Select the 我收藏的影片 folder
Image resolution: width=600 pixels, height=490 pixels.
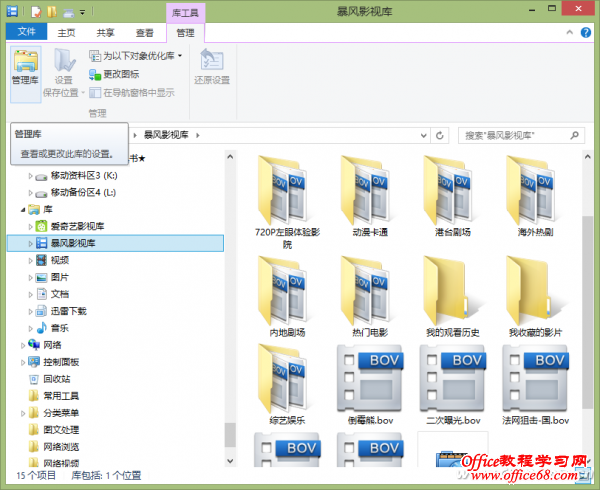(535, 297)
